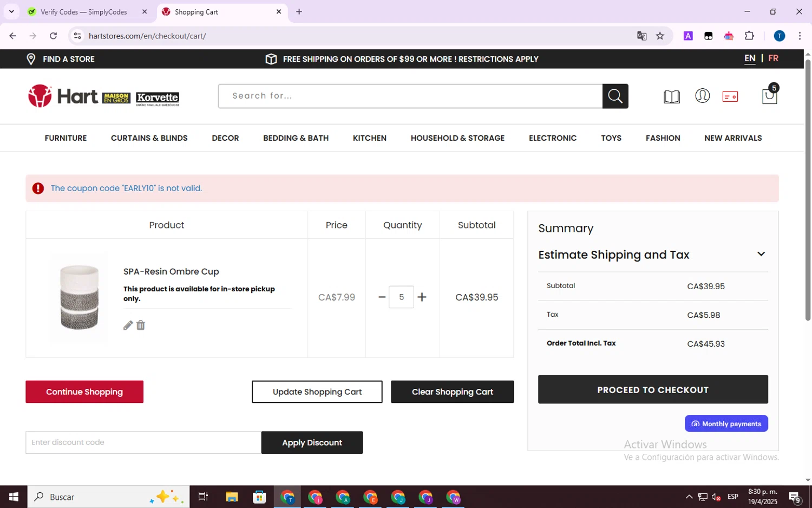Click the Hart store logo
The height and width of the screenshot is (508, 812).
point(103,96)
